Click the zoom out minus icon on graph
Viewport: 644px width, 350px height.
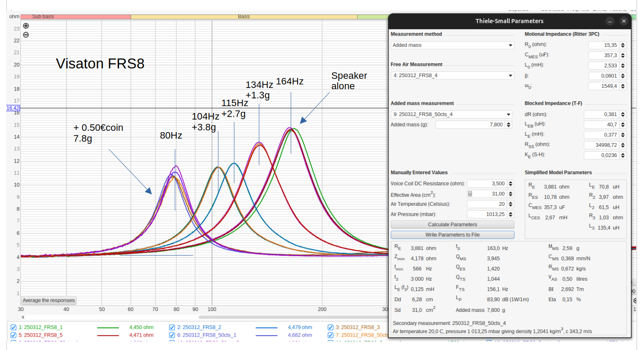26,35
